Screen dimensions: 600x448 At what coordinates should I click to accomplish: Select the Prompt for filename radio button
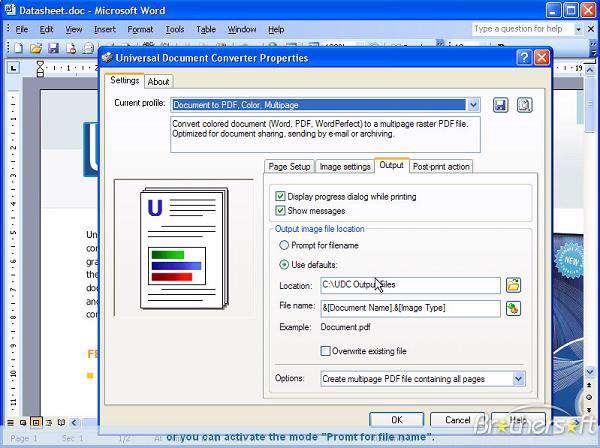[284, 245]
